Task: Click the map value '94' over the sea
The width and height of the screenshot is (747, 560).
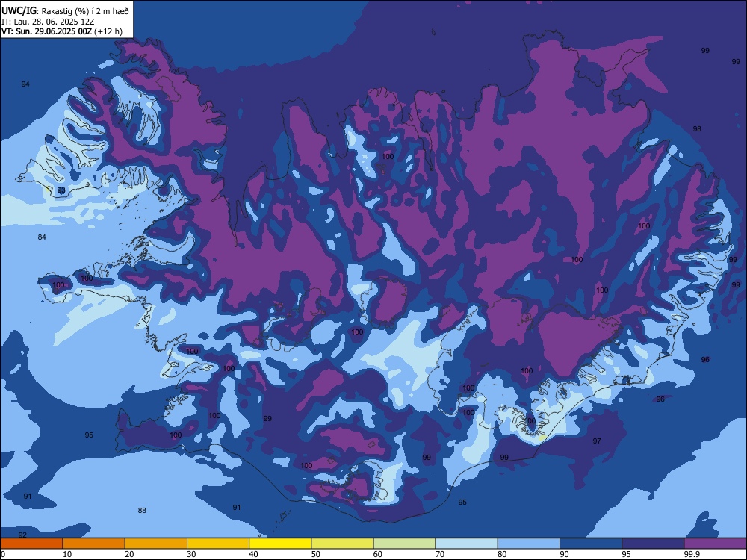Action: pos(25,84)
